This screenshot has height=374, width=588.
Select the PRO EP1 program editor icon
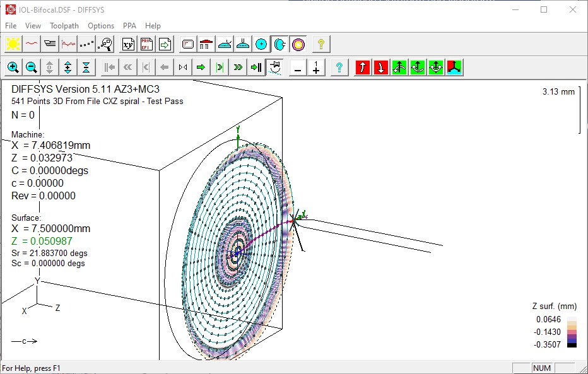(x=146, y=44)
